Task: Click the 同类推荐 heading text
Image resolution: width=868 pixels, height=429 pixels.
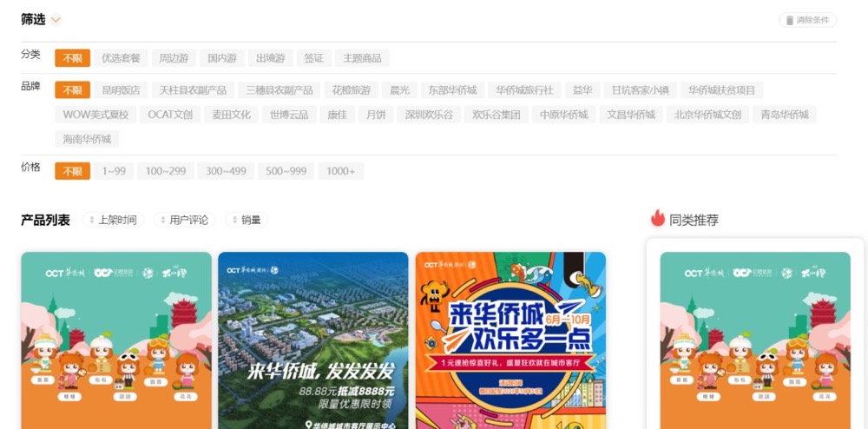Action: pyautogui.click(x=694, y=220)
